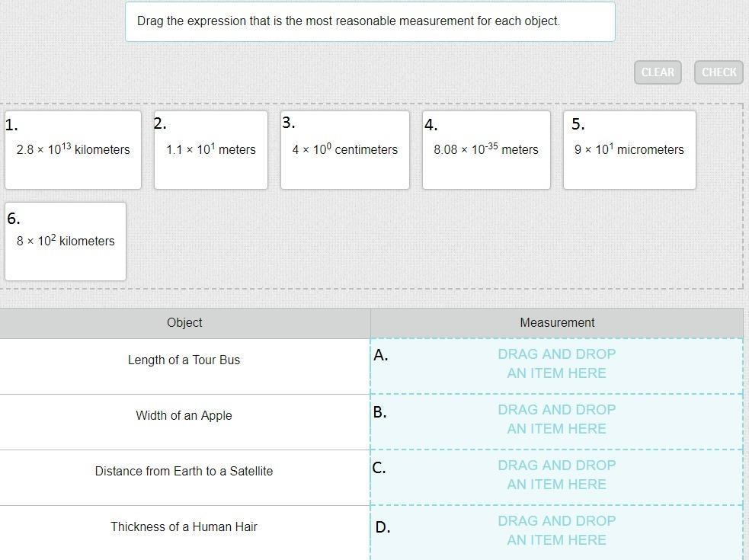Choose the 9 × 10^1 micrometers card
The image size is (749, 560).
629,150
